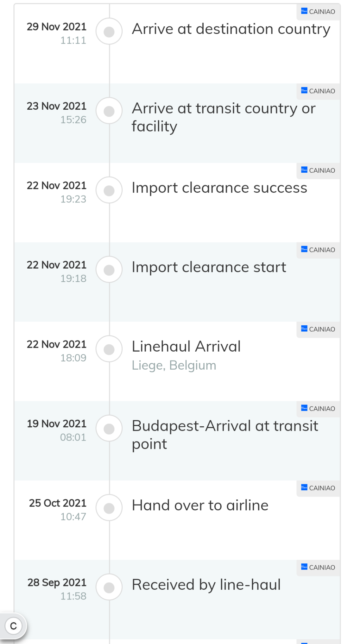Click timeline marker for 23 Nov 2021 event
The image size is (354, 644).
(x=109, y=111)
